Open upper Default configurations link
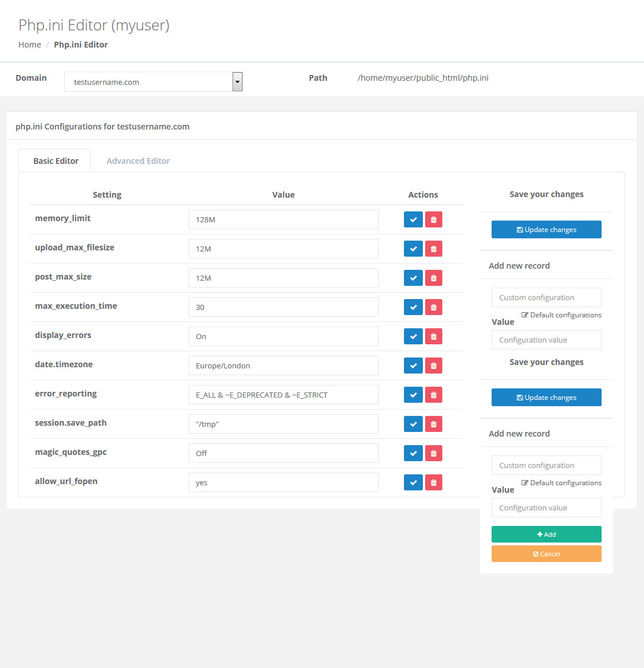 [x=561, y=315]
